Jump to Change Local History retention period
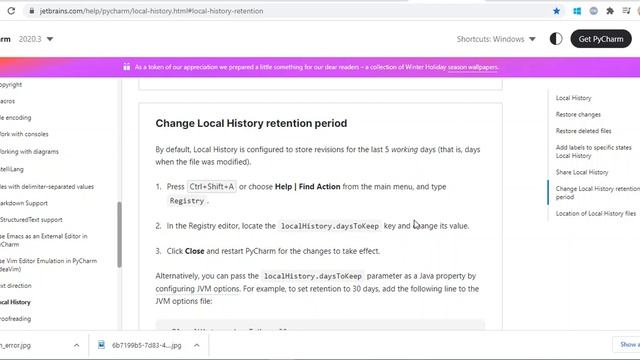The image size is (640, 360). click(598, 193)
